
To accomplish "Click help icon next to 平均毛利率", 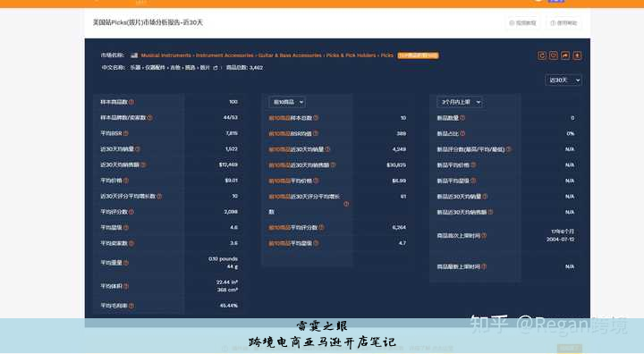I will click(x=131, y=306).
